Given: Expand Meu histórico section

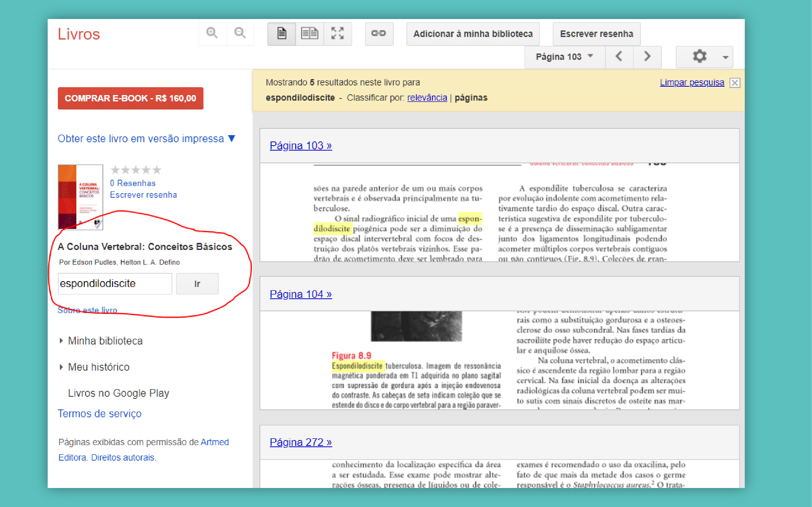Looking at the screenshot, I should [x=98, y=367].
